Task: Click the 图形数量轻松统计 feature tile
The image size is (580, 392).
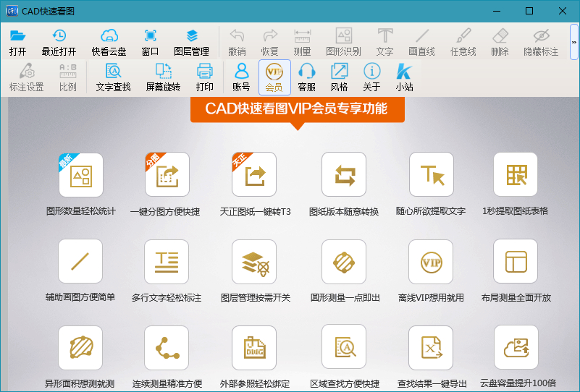Action: tap(80, 175)
